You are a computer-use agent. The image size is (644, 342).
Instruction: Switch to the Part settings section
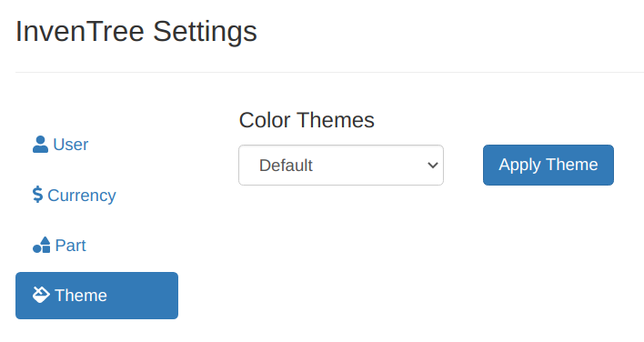[59, 245]
